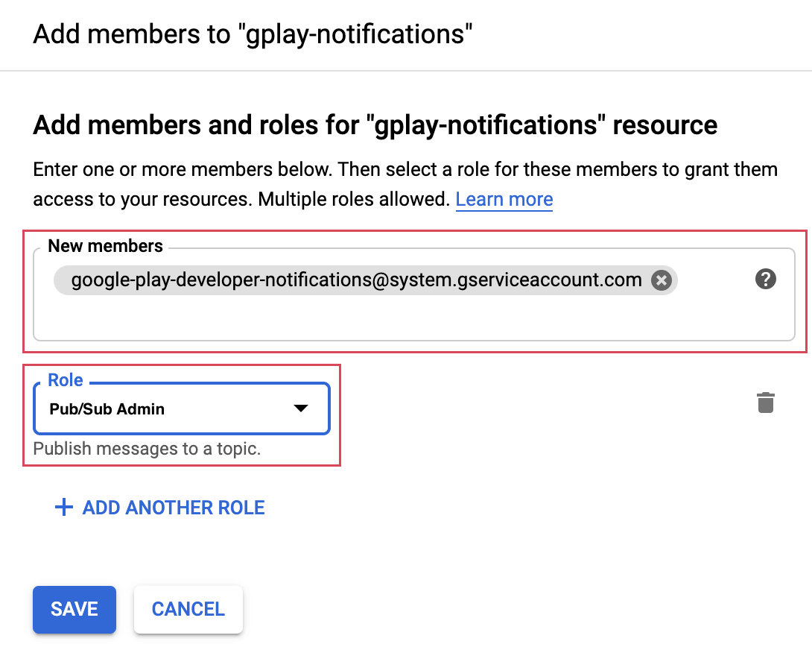Cancel adding members

pyautogui.click(x=188, y=609)
